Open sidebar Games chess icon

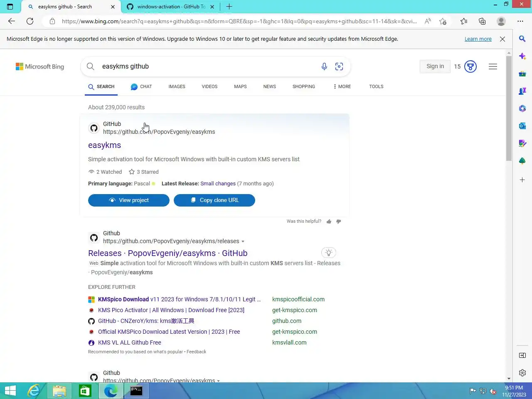click(x=522, y=91)
